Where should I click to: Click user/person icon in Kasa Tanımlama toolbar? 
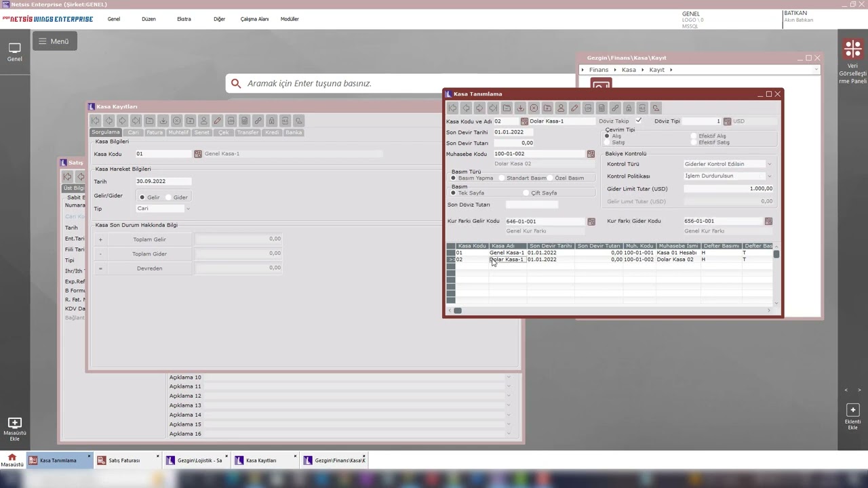(561, 108)
